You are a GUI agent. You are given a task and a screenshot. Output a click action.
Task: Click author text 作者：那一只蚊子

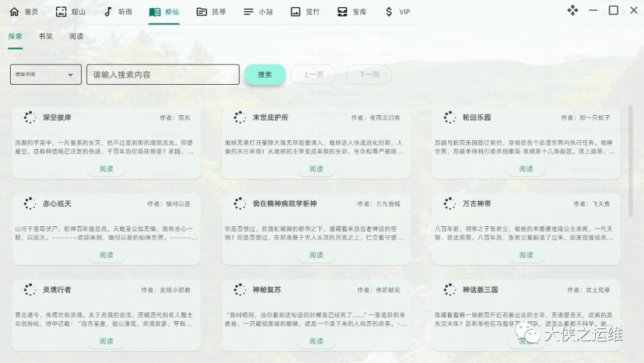point(586,118)
